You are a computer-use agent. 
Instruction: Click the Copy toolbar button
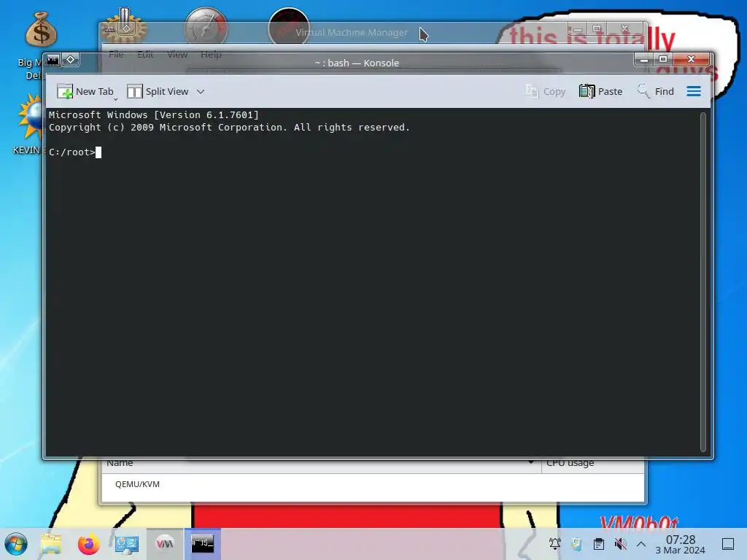[x=546, y=91]
